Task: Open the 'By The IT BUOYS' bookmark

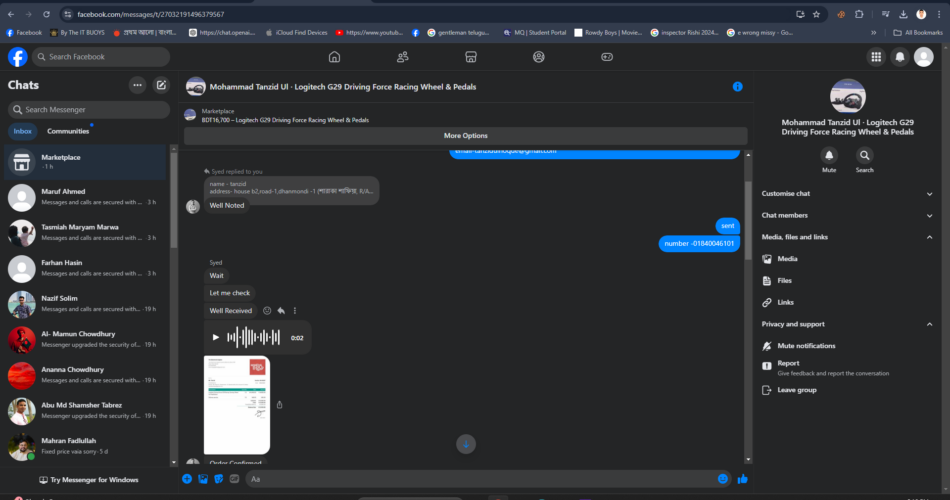Action: [x=78, y=33]
